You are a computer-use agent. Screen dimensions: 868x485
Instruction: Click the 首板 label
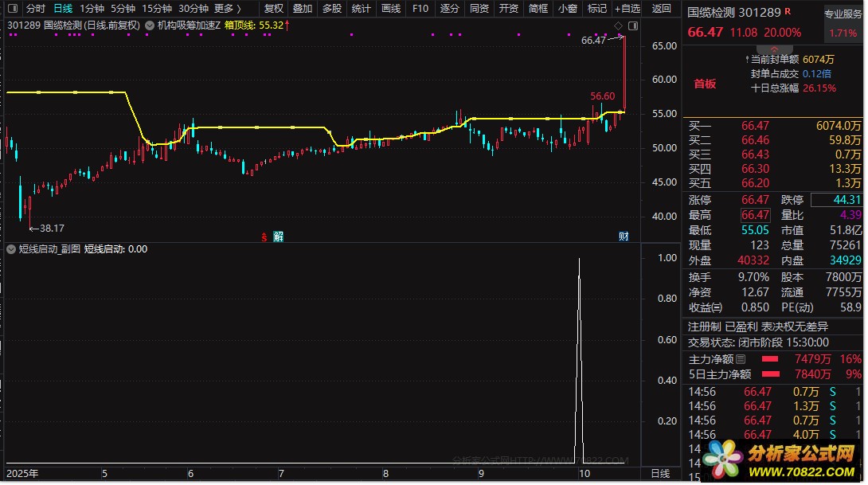(x=706, y=84)
